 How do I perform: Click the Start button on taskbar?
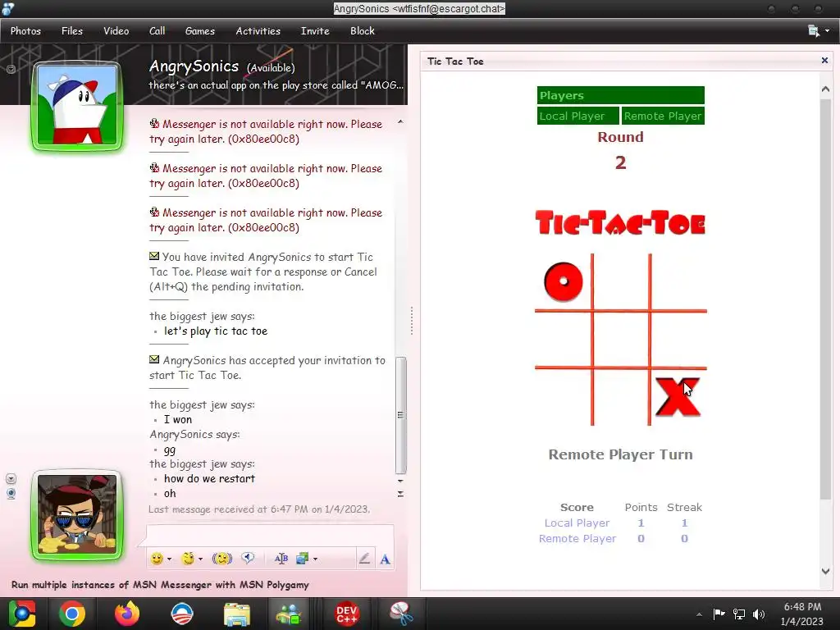pyautogui.click(x=22, y=614)
